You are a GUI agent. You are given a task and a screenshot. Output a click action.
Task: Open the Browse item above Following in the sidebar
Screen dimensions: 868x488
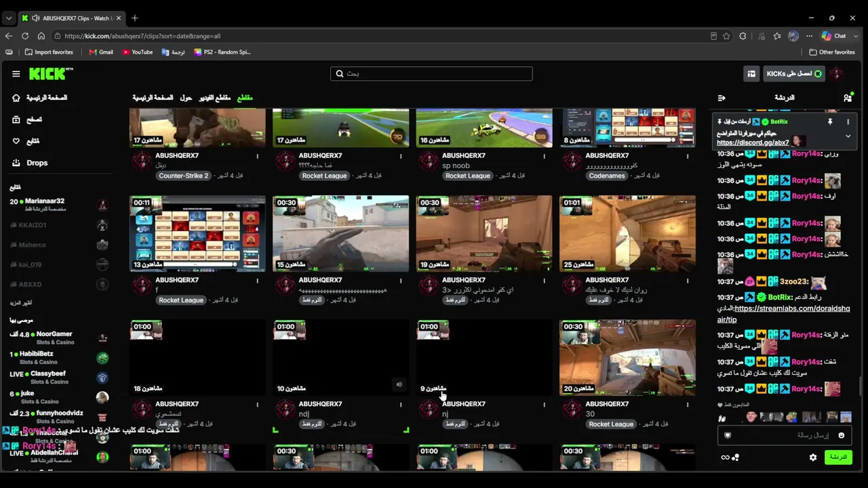pyautogui.click(x=27, y=119)
